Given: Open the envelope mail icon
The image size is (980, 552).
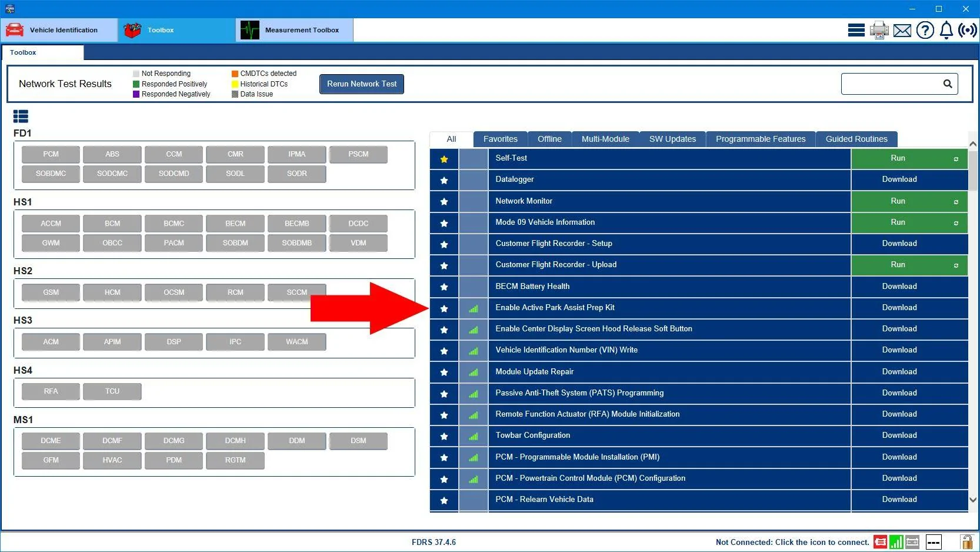Looking at the screenshot, I should pyautogui.click(x=902, y=31).
